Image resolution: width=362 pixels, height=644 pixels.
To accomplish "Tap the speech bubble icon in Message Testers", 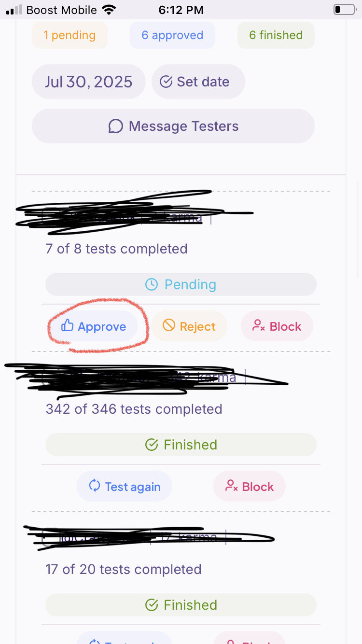I will 116,126.
